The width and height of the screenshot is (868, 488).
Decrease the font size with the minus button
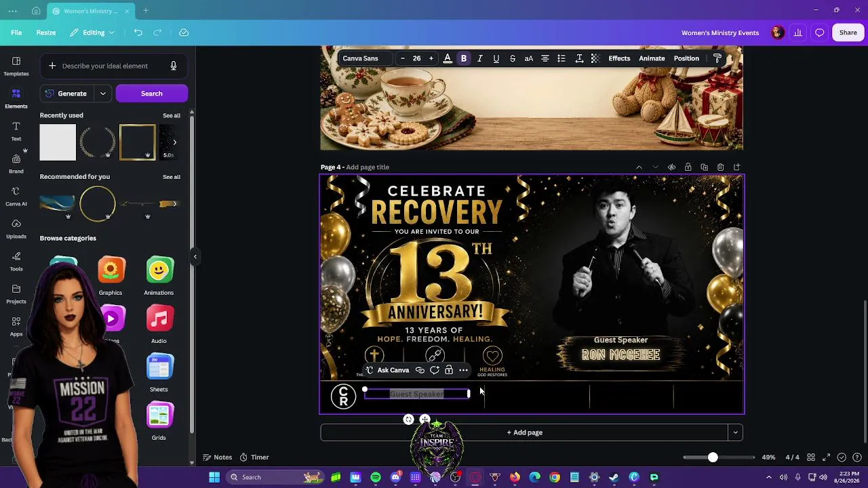(403, 58)
